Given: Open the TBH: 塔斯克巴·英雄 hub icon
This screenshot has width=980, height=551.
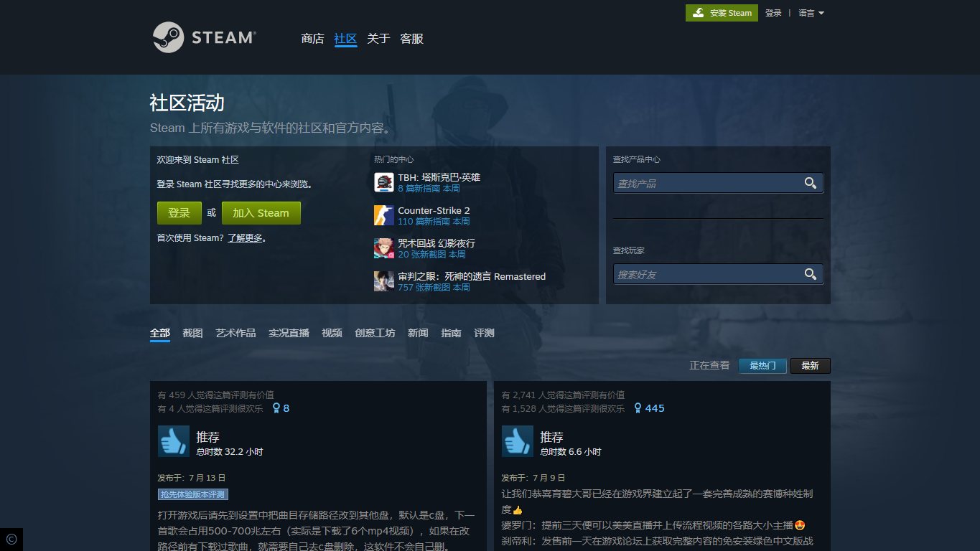Looking at the screenshot, I should click(x=384, y=182).
